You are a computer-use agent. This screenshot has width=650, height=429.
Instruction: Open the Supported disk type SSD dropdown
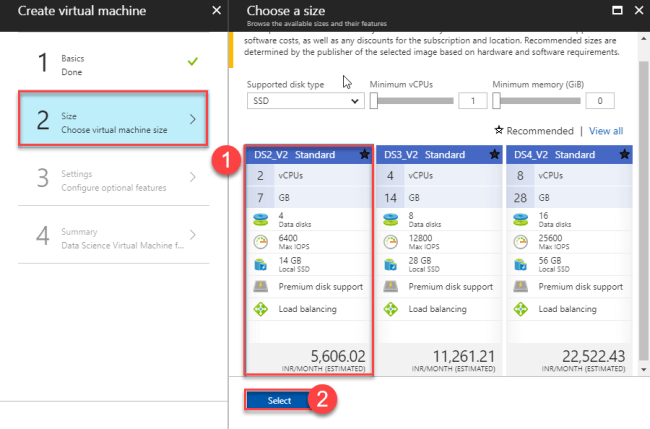(x=306, y=101)
